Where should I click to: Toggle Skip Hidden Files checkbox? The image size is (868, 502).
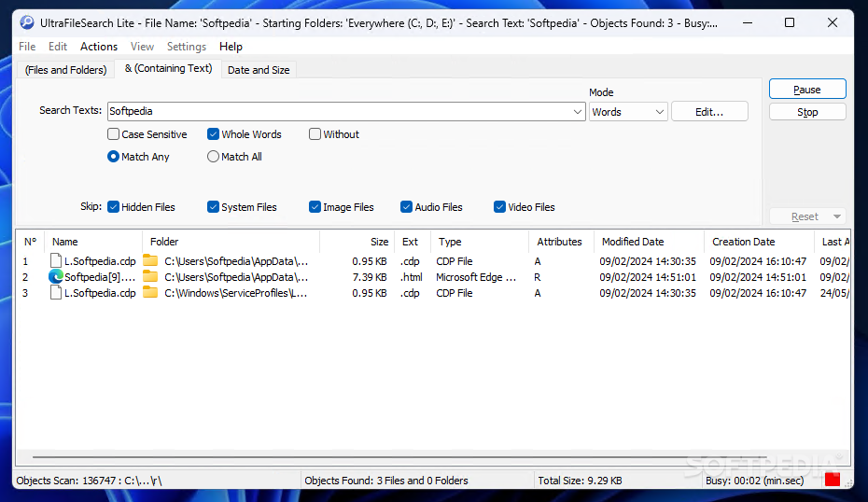[x=114, y=207]
